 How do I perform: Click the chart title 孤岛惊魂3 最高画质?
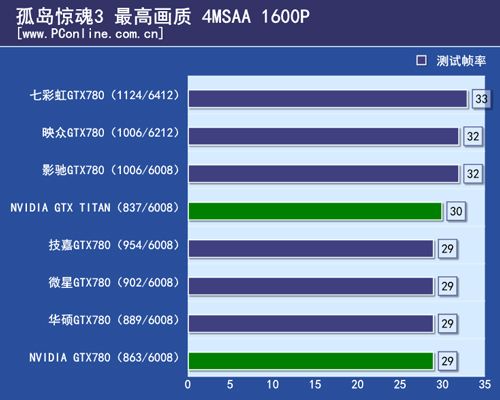(x=104, y=16)
